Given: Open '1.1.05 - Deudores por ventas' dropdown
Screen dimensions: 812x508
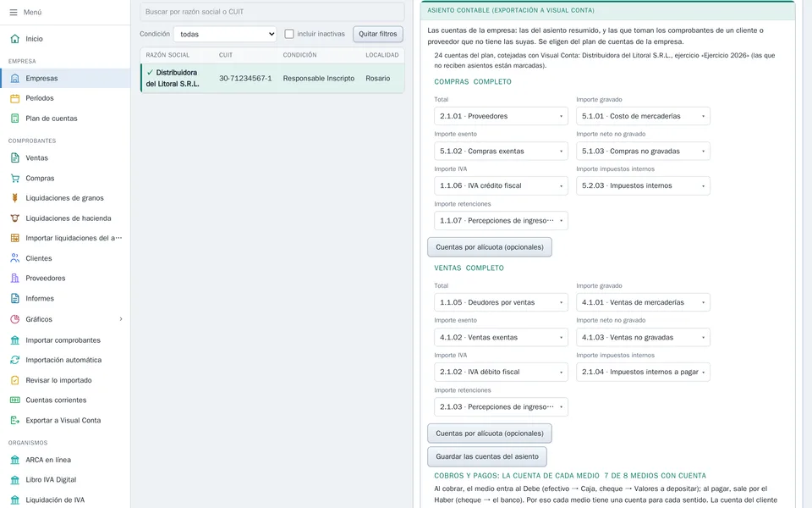Looking at the screenshot, I should click(x=501, y=302).
